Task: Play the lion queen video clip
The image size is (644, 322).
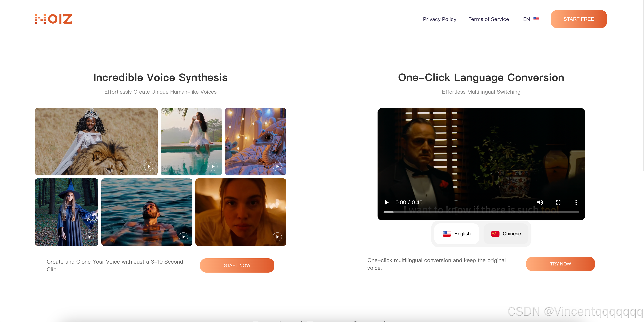Action: click(148, 166)
